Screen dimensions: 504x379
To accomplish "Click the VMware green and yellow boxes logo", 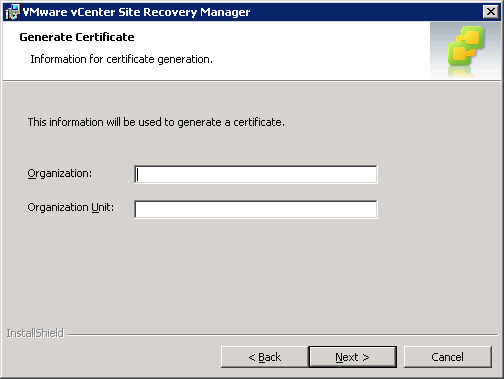I will [x=466, y=47].
